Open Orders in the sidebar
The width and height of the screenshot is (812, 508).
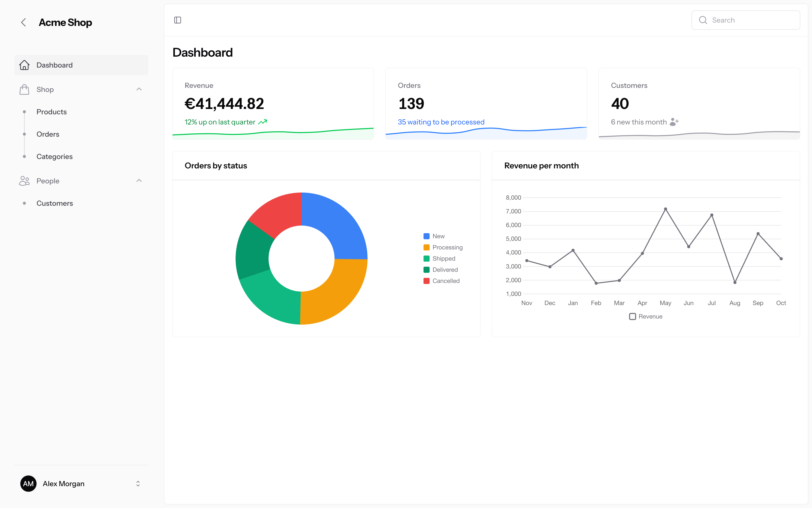coord(48,134)
